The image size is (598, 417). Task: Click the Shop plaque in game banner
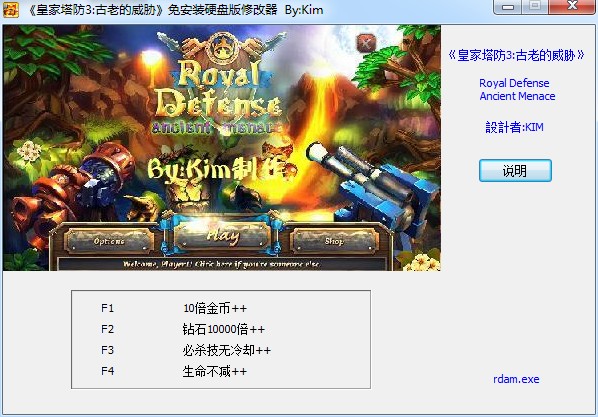coord(334,241)
